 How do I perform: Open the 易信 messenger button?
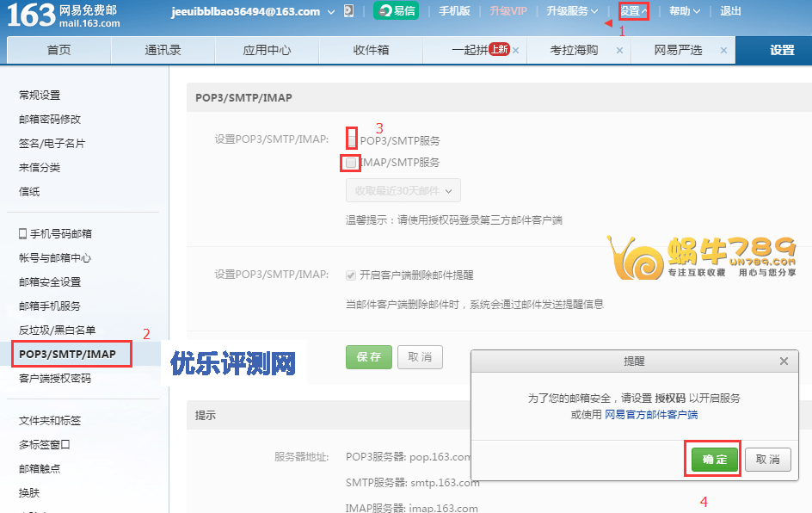click(x=397, y=11)
